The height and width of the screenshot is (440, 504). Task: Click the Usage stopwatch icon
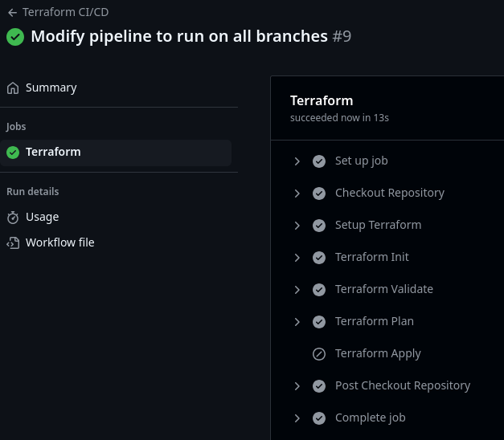(13, 218)
